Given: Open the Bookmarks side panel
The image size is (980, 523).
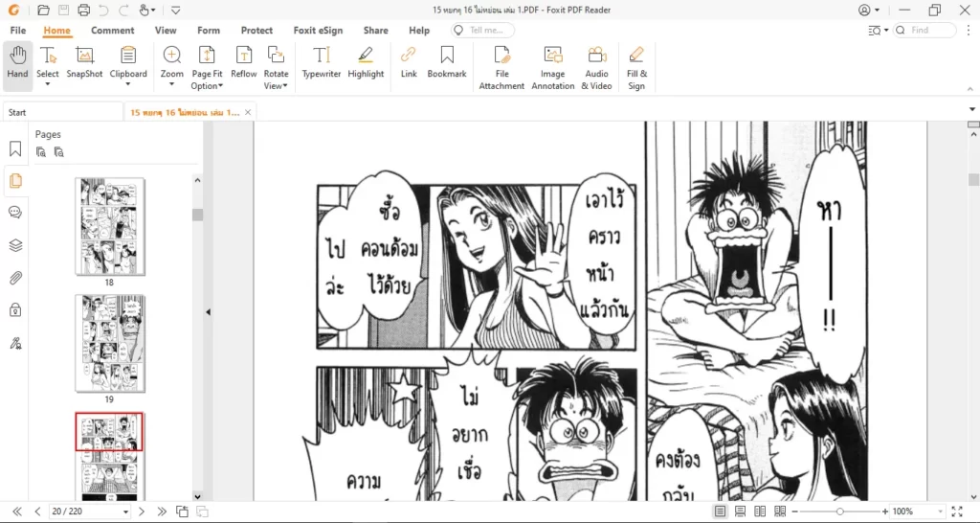Looking at the screenshot, I should [x=15, y=148].
